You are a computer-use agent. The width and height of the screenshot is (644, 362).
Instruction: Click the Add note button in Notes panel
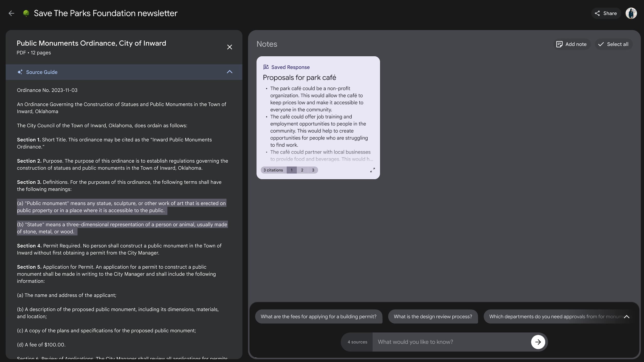571,44
